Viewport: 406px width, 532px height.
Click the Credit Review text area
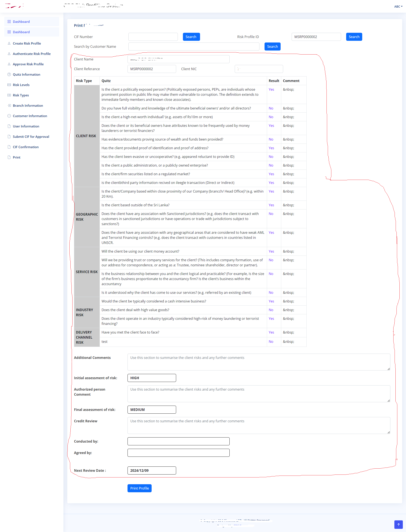tap(259, 425)
